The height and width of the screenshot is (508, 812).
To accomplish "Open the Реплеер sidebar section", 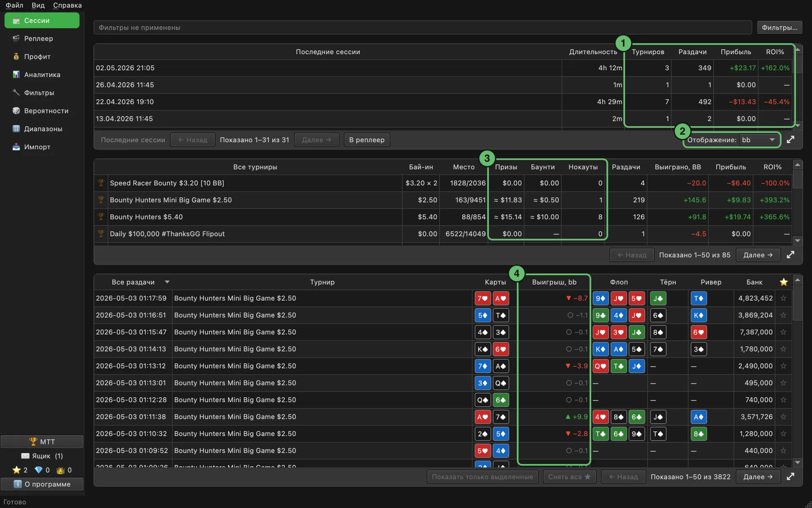I will [x=42, y=39].
